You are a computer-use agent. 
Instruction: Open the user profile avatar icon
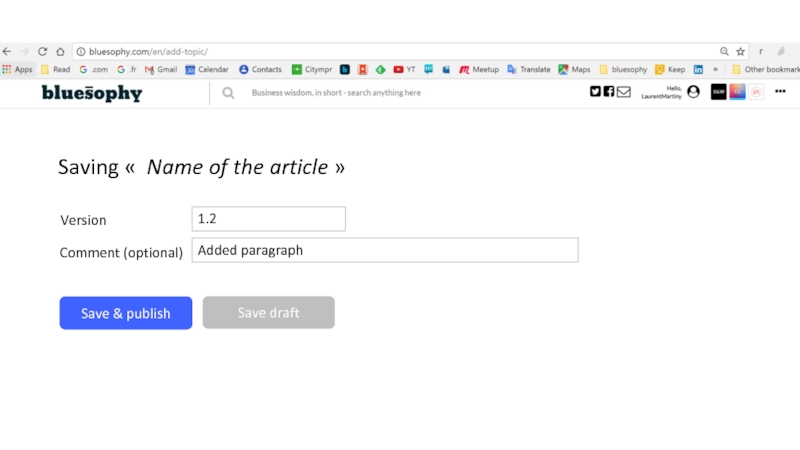point(693,92)
